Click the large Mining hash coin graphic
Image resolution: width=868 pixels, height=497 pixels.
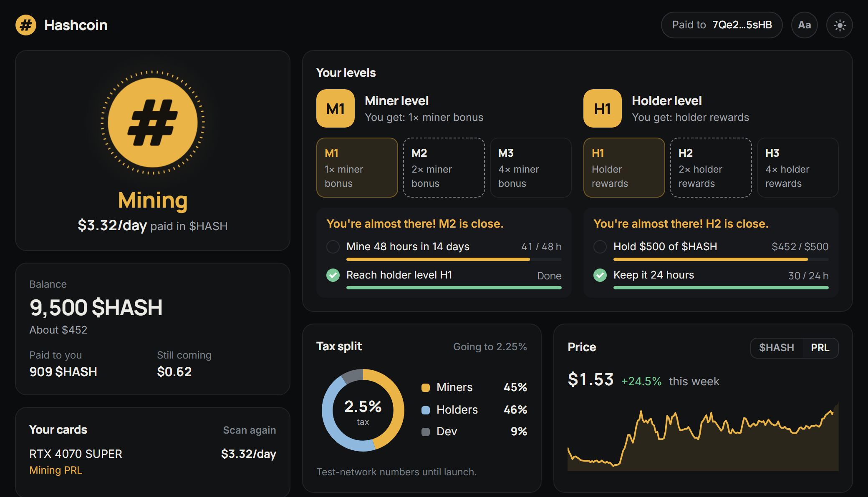[153, 123]
